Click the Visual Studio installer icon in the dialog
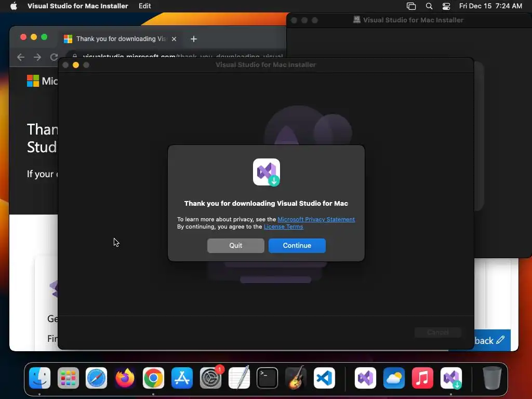 click(x=267, y=172)
